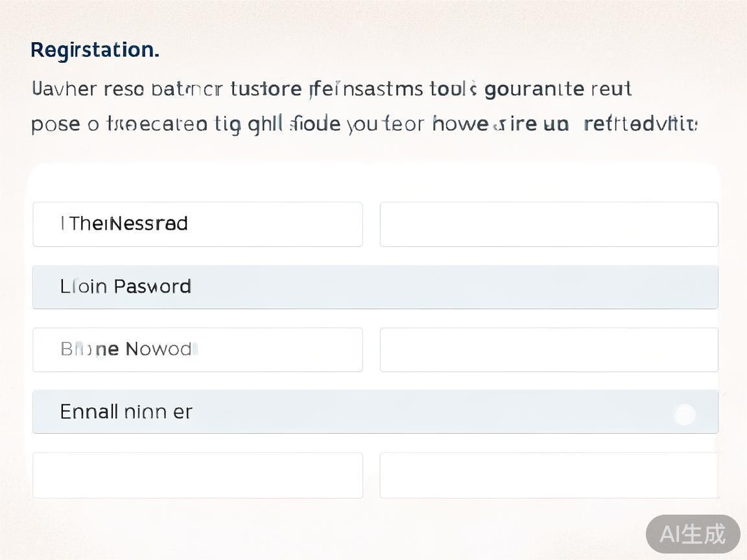Image resolution: width=747 pixels, height=560 pixels.
Task: Click the "Blone Nowod" input field
Action: click(x=197, y=350)
